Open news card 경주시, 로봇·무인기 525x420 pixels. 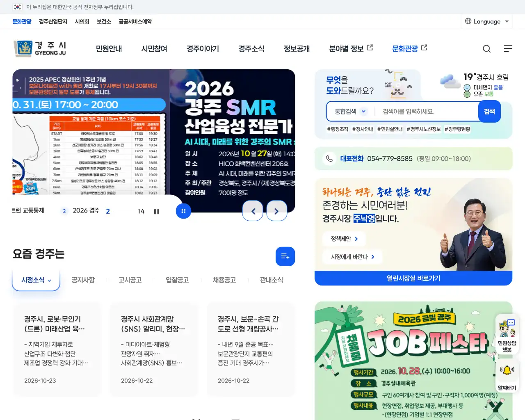[x=57, y=349]
